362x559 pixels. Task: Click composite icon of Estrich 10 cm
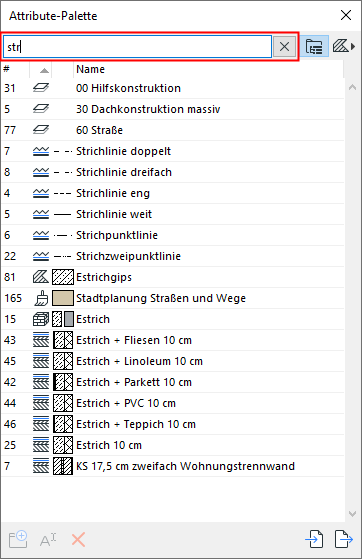pos(41,445)
